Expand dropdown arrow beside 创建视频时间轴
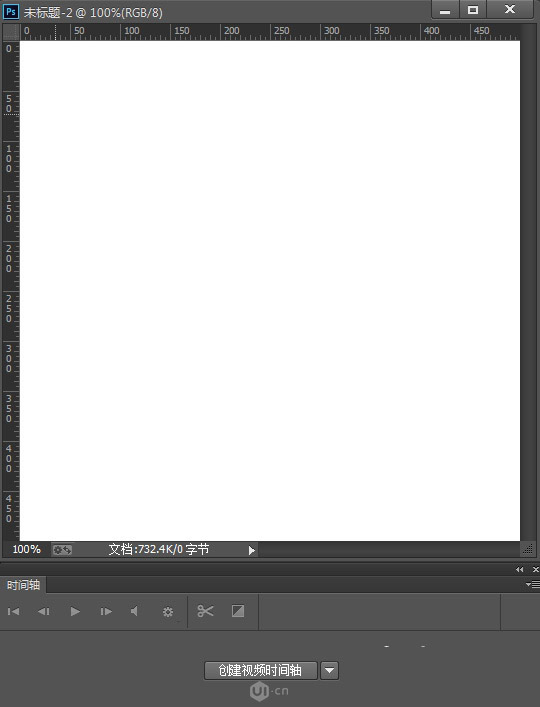The image size is (540, 707). point(329,670)
